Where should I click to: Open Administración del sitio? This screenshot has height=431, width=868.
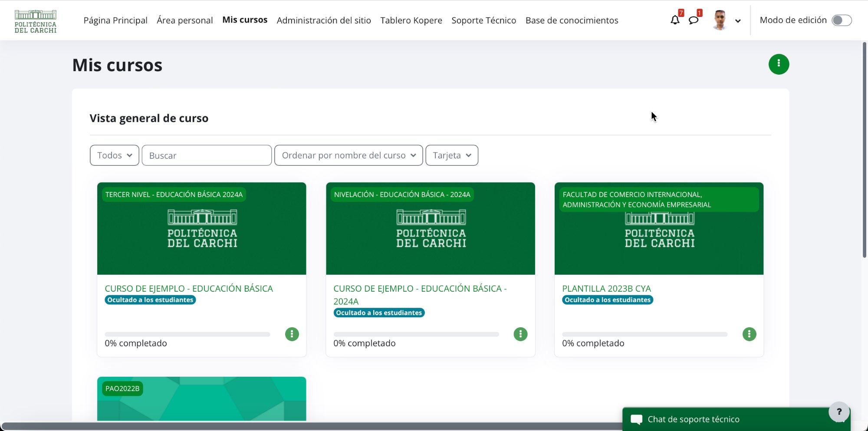(x=324, y=20)
